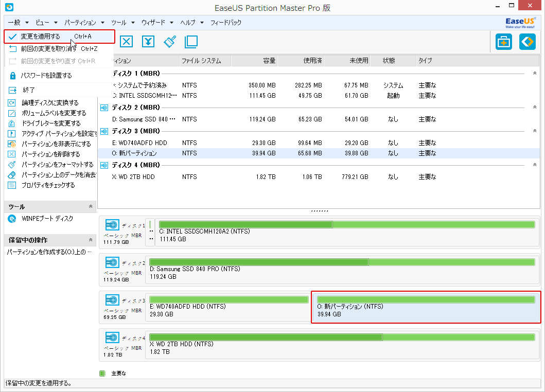Open the blue briefcase-plus backup tool icon
Screen dimensions: 545x392
(504, 42)
